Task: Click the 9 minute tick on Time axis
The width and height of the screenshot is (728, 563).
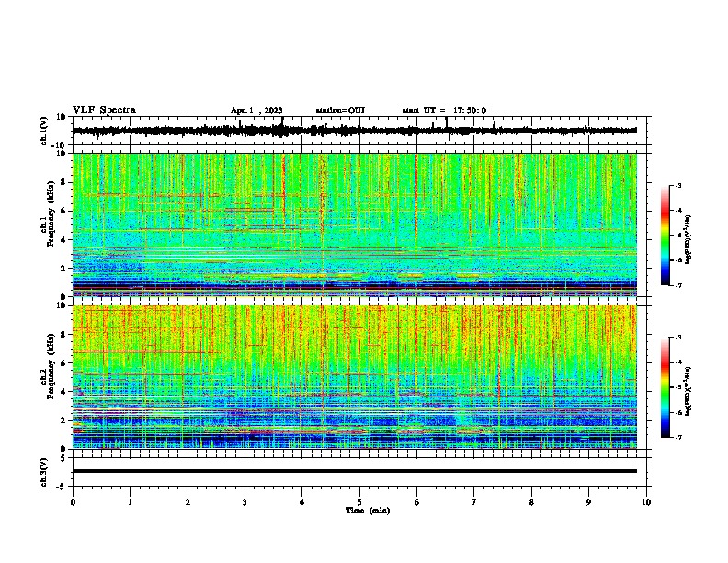Action: pos(588,502)
